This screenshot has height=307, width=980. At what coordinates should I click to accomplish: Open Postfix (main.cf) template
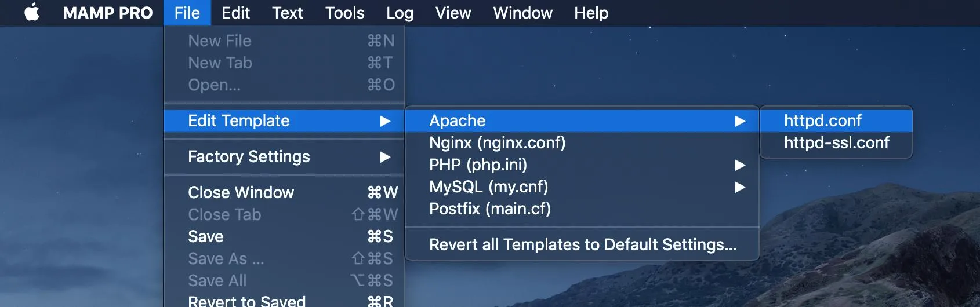(x=582, y=209)
